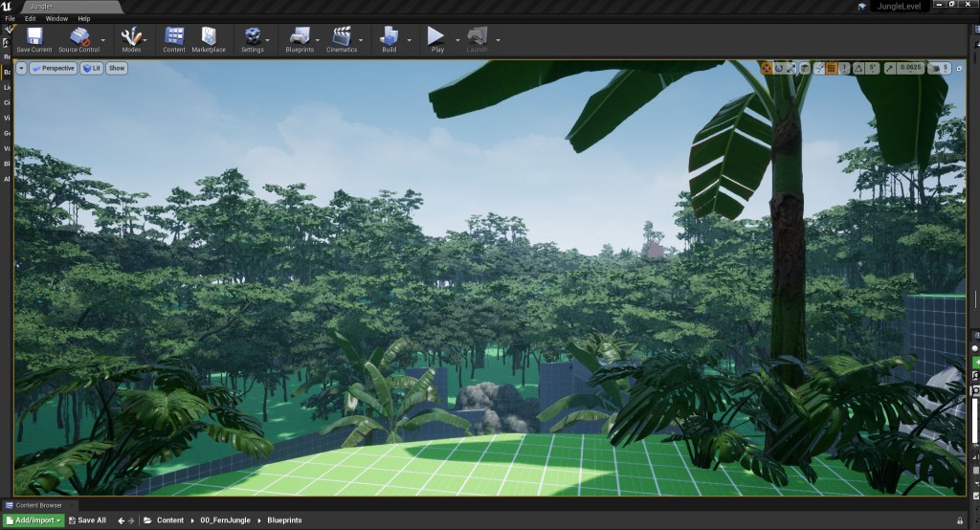Viewport: 980px width, 530px height.
Task: Toggle grid snapping in viewport toolbar
Action: coord(832,68)
